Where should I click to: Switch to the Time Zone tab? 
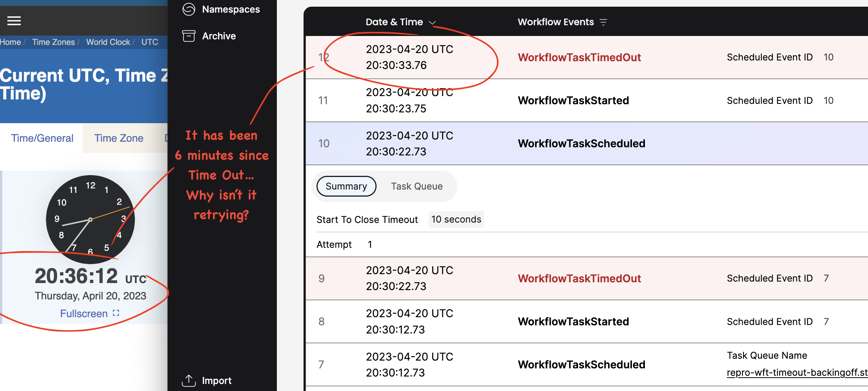coord(119,138)
